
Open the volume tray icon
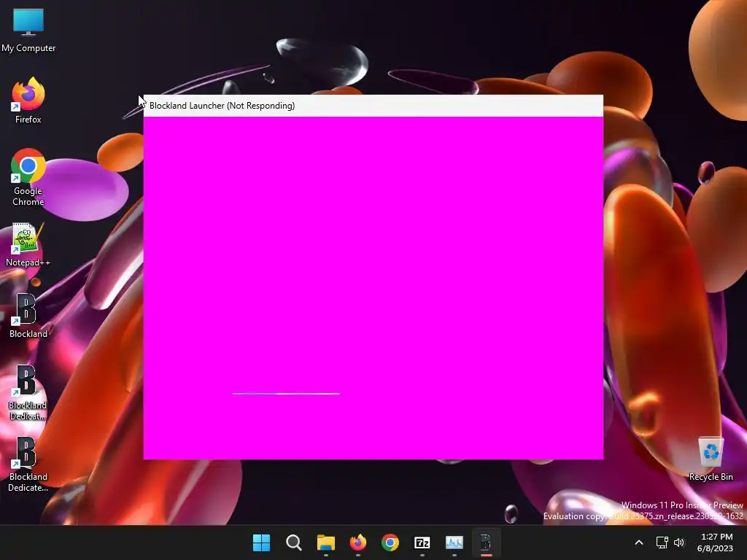coord(679,542)
